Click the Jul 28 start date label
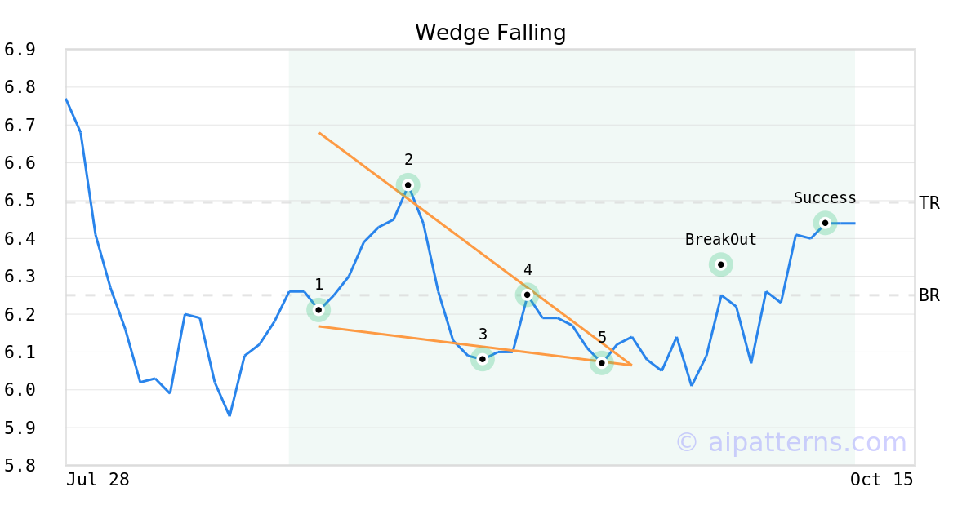 (98, 480)
